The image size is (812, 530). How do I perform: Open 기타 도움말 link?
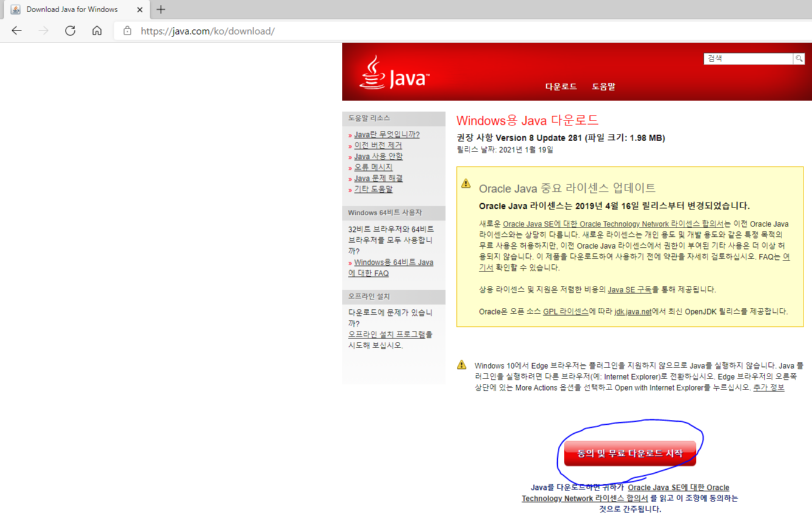click(373, 189)
